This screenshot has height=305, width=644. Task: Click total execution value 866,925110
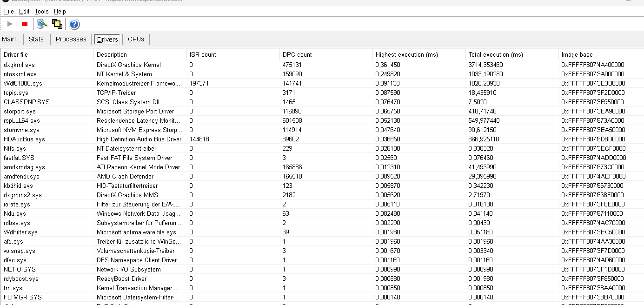pos(484,139)
